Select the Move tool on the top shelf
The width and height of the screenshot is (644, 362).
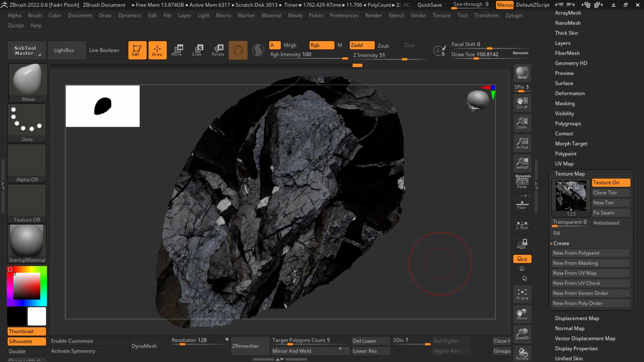click(x=177, y=50)
